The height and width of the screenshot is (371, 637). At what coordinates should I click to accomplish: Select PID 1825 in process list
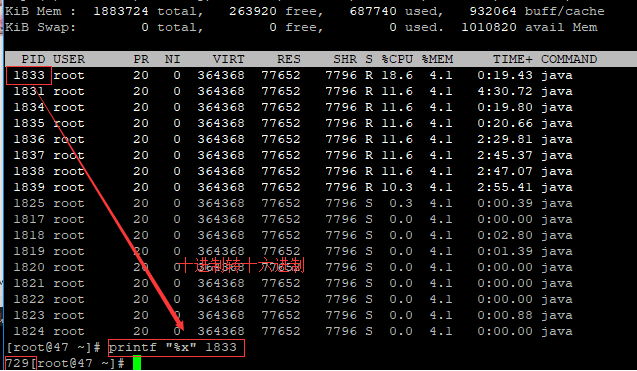pos(29,203)
